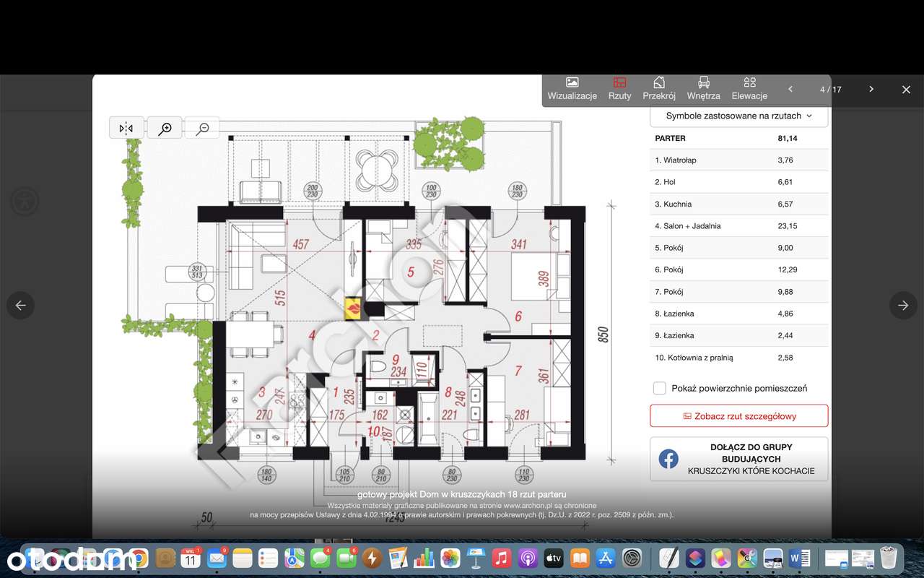The height and width of the screenshot is (578, 924).
Task: Switch to the Wizualizacje tab
Action: click(x=572, y=89)
